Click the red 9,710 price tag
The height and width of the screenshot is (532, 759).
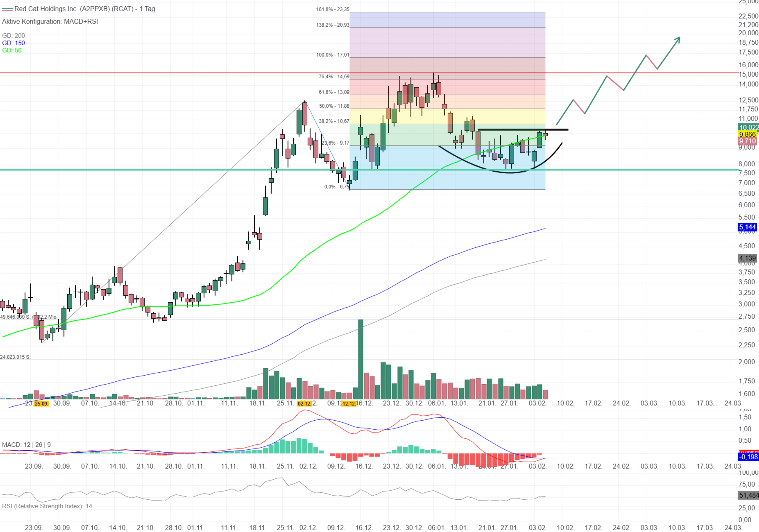748,141
